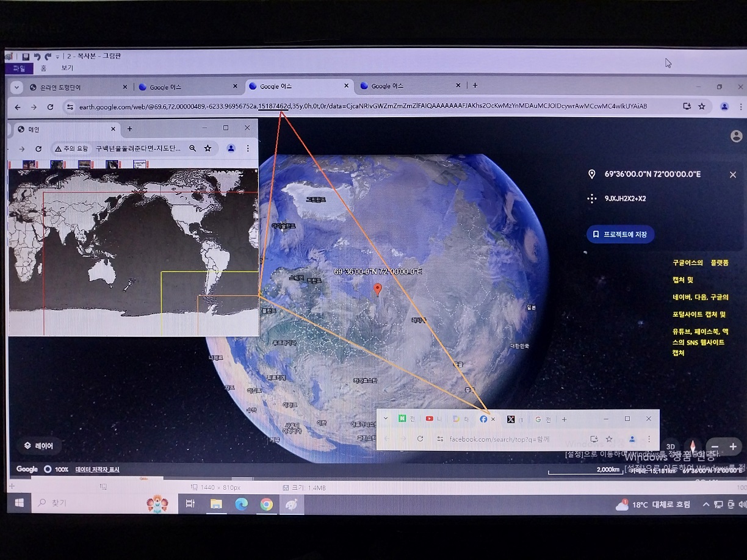The width and height of the screenshot is (747, 560).
Task: Click the Save icon in Paint's title bar
Action: pos(26,56)
